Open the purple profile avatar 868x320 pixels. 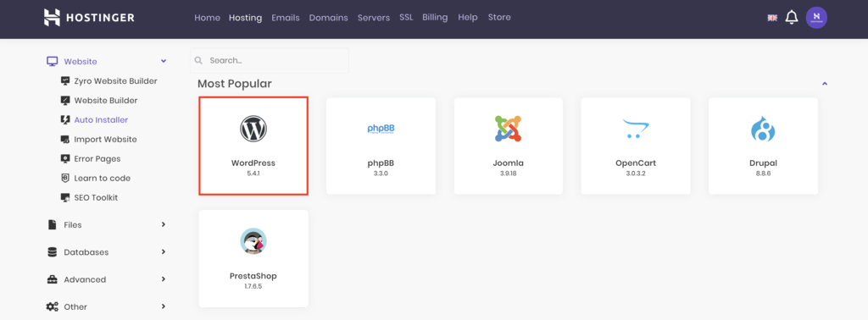[816, 18]
